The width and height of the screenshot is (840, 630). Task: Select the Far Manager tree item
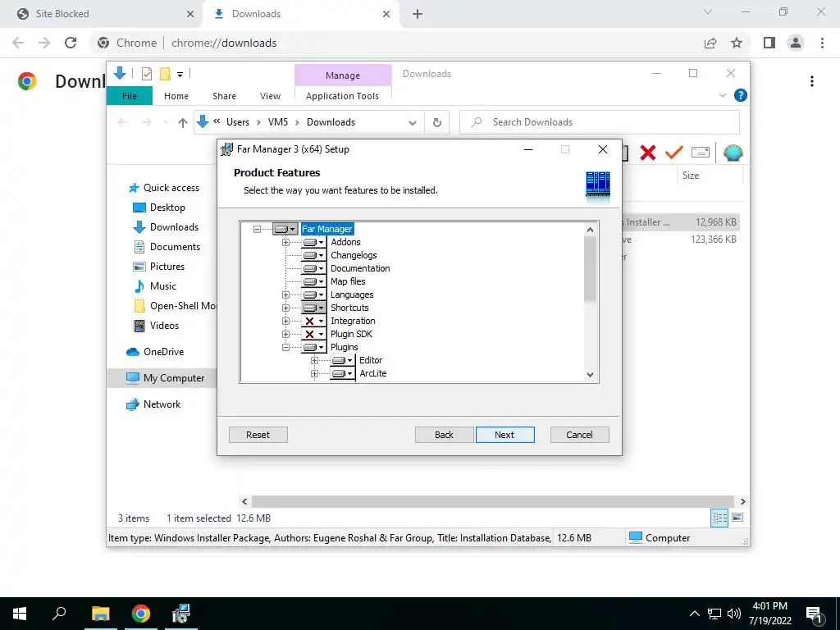[326, 230]
